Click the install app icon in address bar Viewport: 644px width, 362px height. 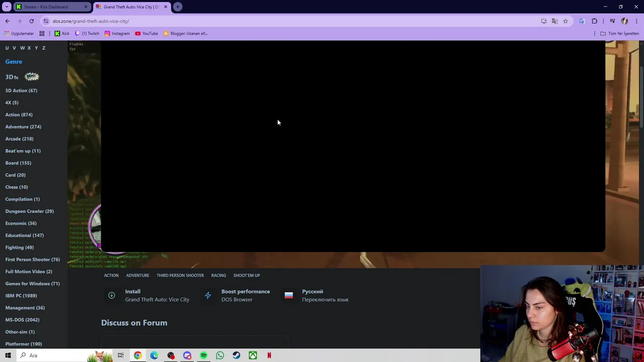coord(544,21)
